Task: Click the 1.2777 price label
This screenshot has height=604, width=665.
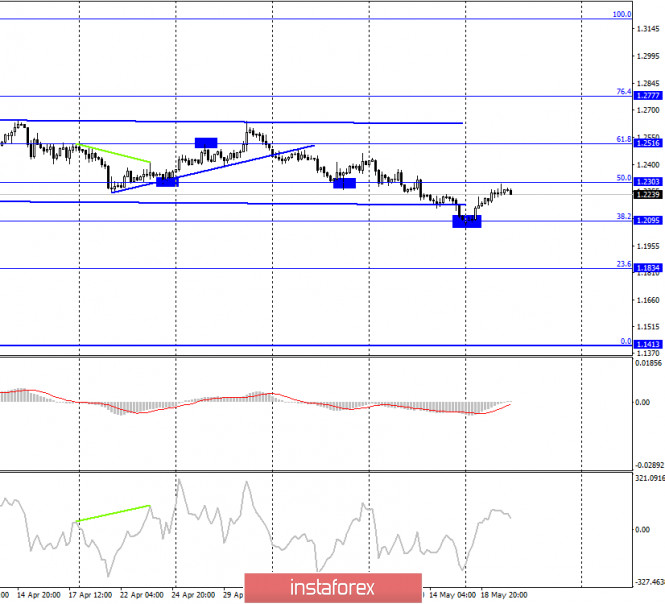Action: [x=648, y=96]
